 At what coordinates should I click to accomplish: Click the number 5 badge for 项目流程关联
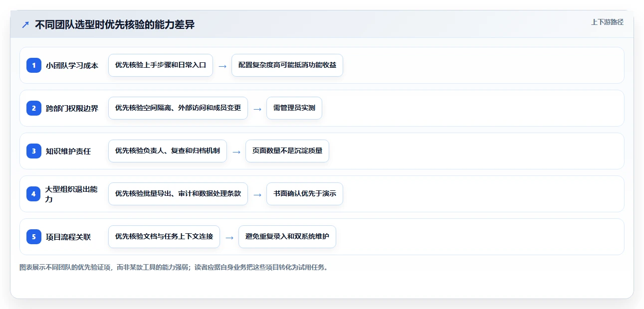[x=34, y=237]
